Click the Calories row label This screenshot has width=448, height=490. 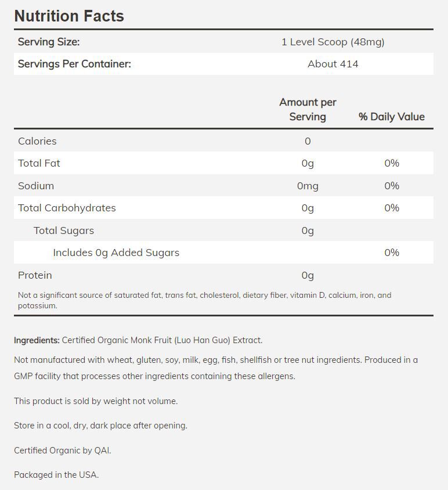pyautogui.click(x=37, y=141)
